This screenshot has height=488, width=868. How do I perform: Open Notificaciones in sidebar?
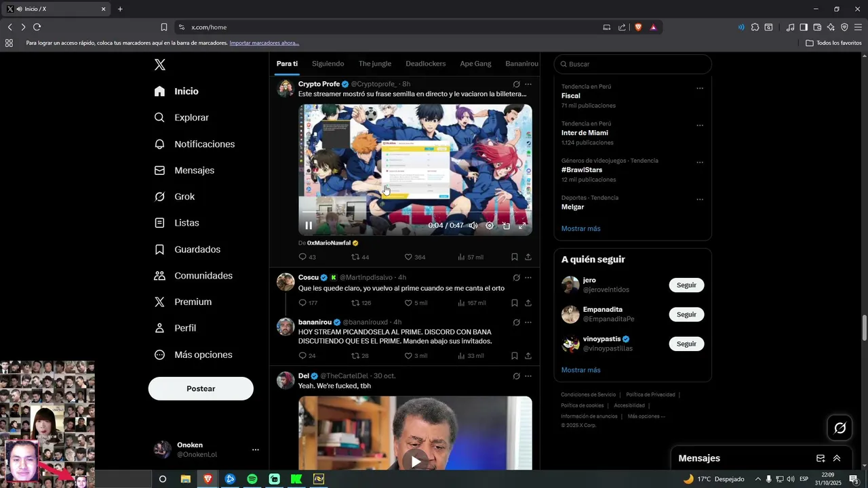[195, 144]
